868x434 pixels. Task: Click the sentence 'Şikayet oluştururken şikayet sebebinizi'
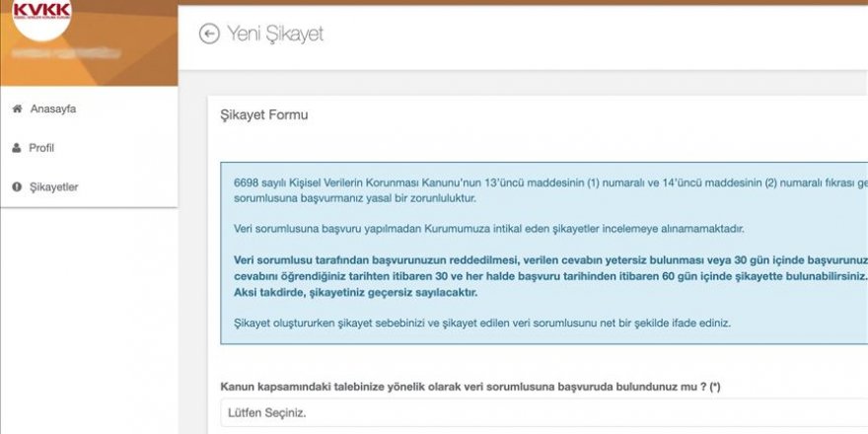click(x=482, y=324)
